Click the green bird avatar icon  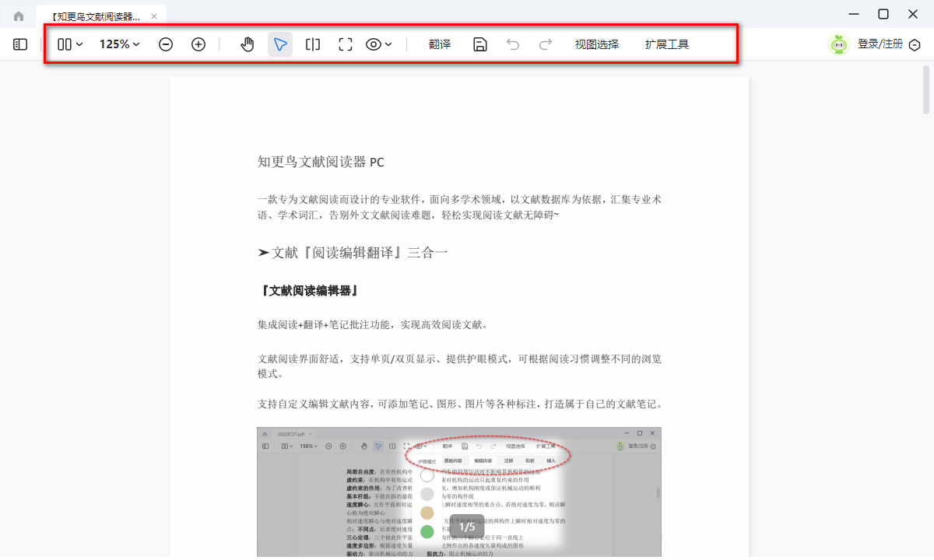(x=839, y=44)
